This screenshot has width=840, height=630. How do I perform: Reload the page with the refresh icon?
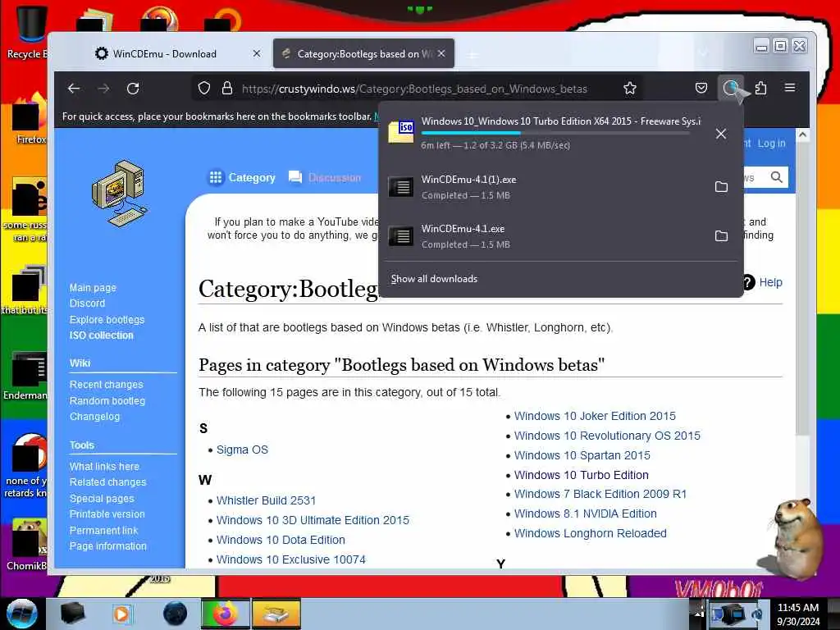pos(133,89)
